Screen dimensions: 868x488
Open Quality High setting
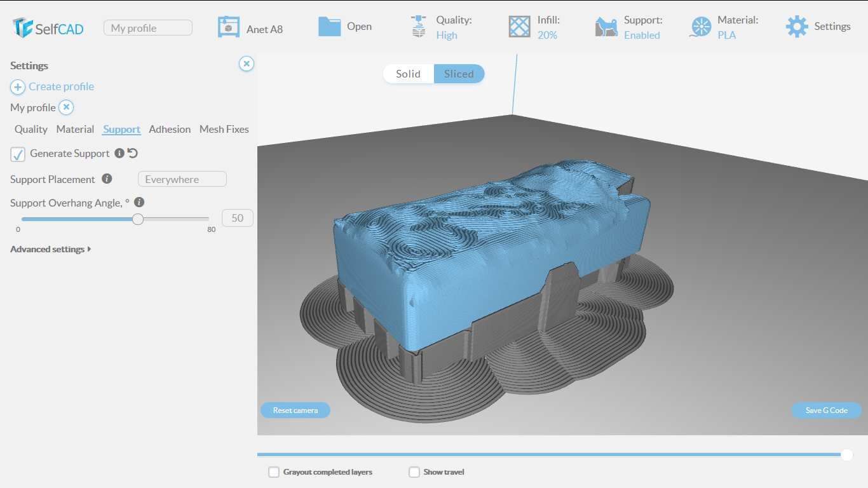pos(454,27)
